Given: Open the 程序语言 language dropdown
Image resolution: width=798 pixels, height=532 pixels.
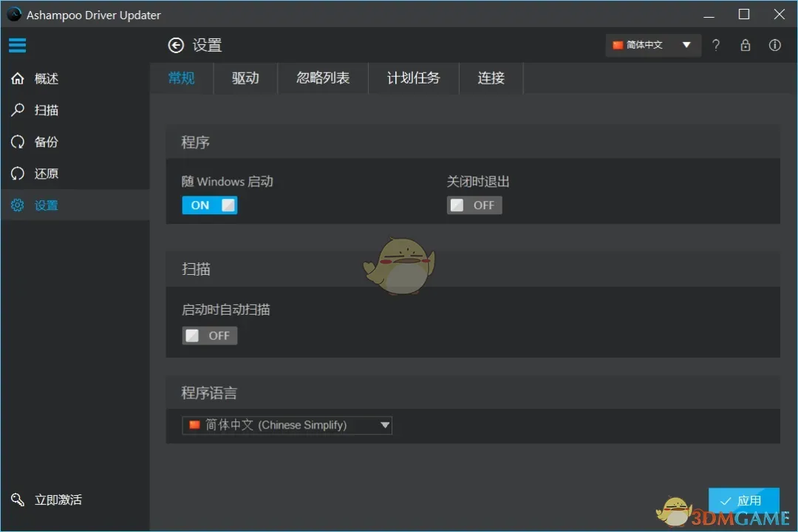Looking at the screenshot, I should (287, 425).
